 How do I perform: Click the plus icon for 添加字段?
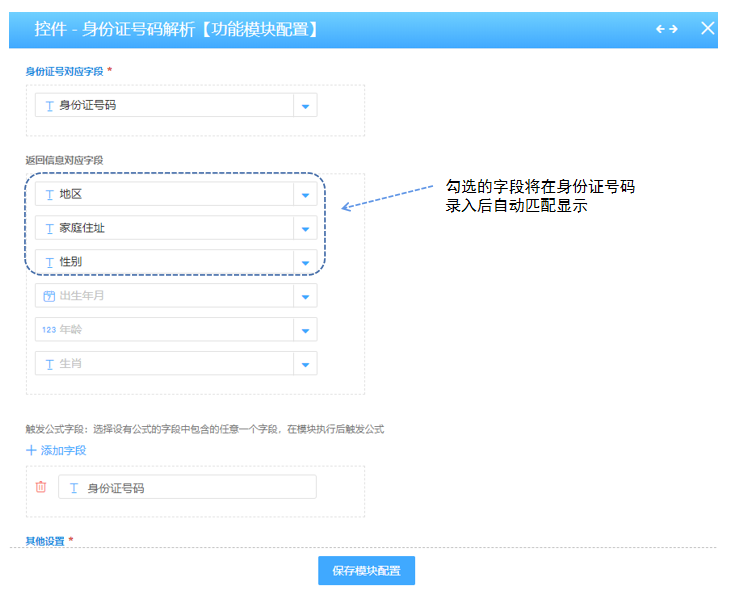click(x=31, y=451)
